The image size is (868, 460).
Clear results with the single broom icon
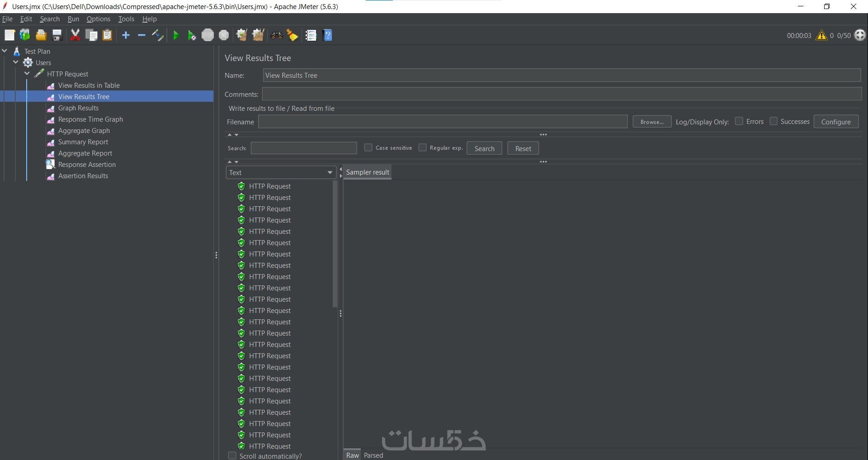coord(242,35)
